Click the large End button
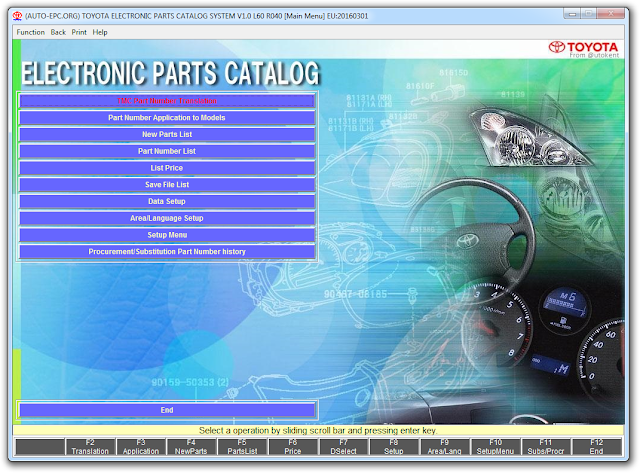640x473 pixels. (167, 410)
